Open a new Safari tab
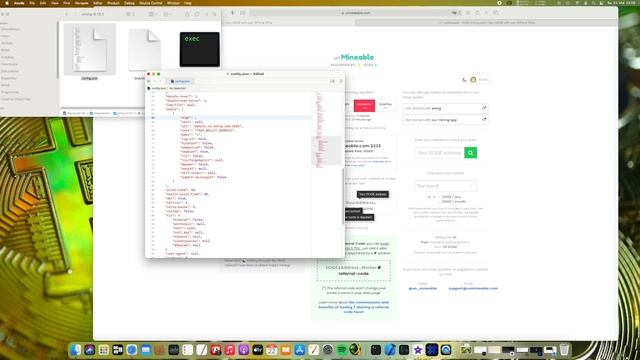The width and height of the screenshot is (640, 360). pos(487,13)
